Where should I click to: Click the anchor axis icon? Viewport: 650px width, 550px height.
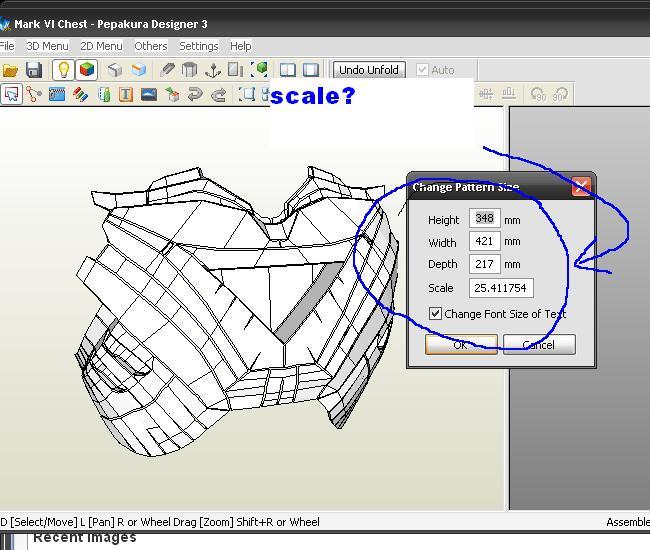[213, 70]
